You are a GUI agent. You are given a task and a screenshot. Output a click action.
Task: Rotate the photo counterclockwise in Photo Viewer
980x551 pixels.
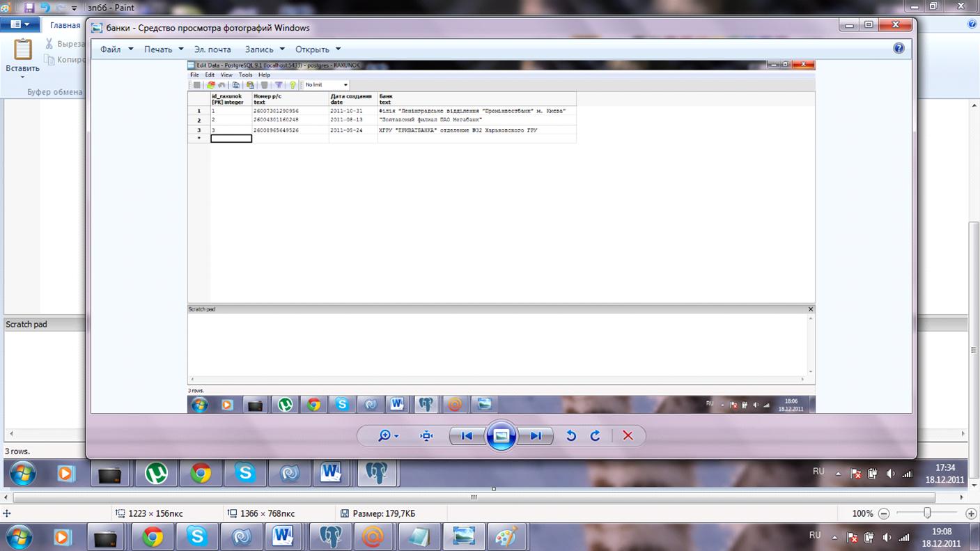[571, 436]
